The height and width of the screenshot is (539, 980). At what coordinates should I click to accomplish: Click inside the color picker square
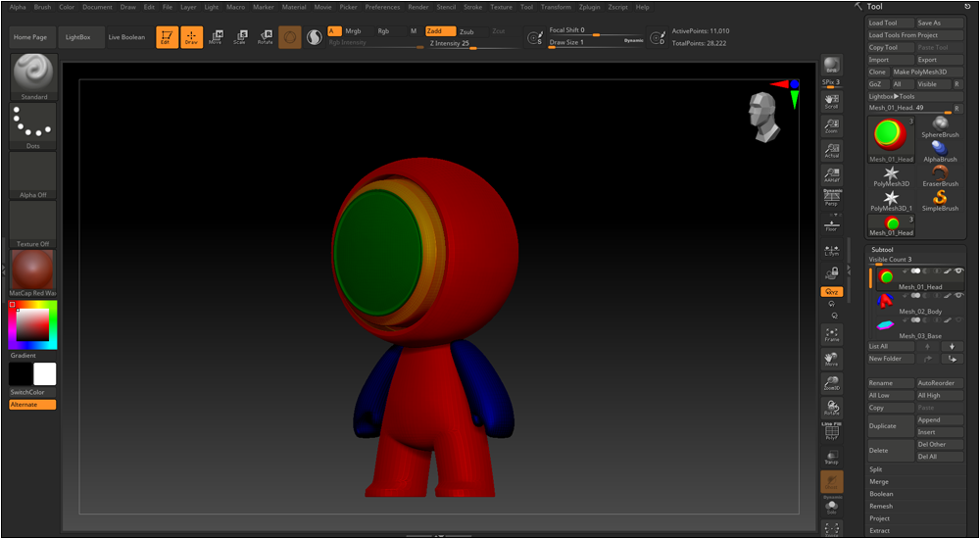pos(32,323)
